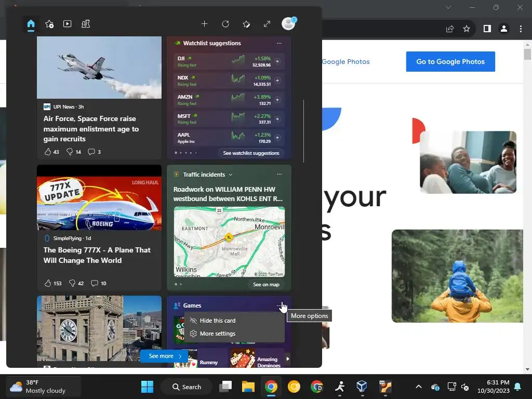Like the Boeing 777X article
Viewport: 532px width, 399px height.
(x=53, y=283)
